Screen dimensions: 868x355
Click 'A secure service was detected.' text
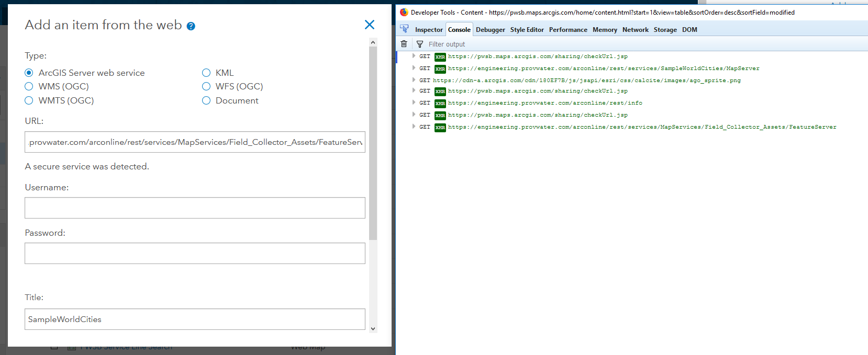coord(87,166)
